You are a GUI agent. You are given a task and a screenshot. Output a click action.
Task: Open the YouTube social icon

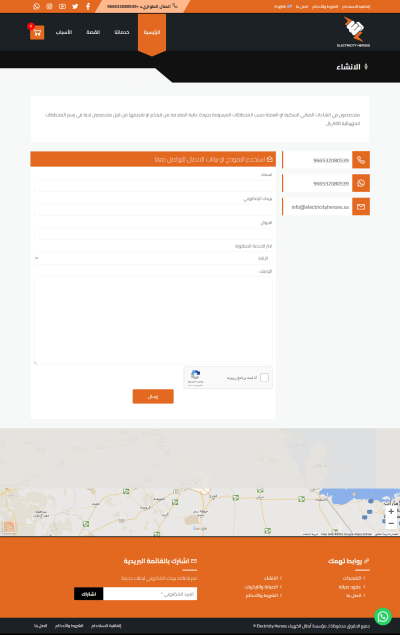tap(62, 6)
